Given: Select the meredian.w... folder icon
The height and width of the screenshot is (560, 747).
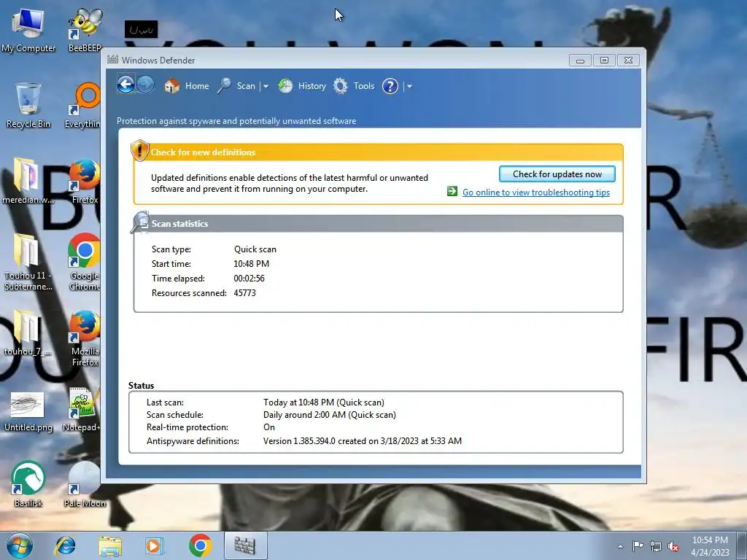Looking at the screenshot, I should click(27, 181).
